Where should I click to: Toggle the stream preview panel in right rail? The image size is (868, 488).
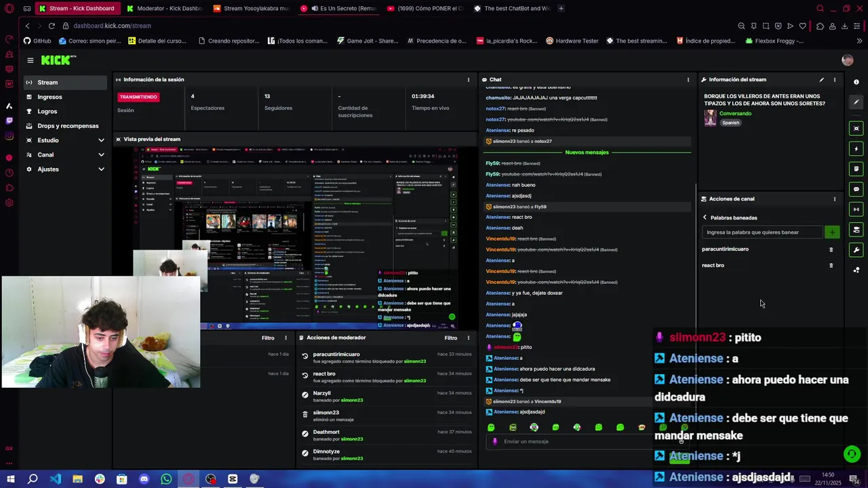click(856, 128)
